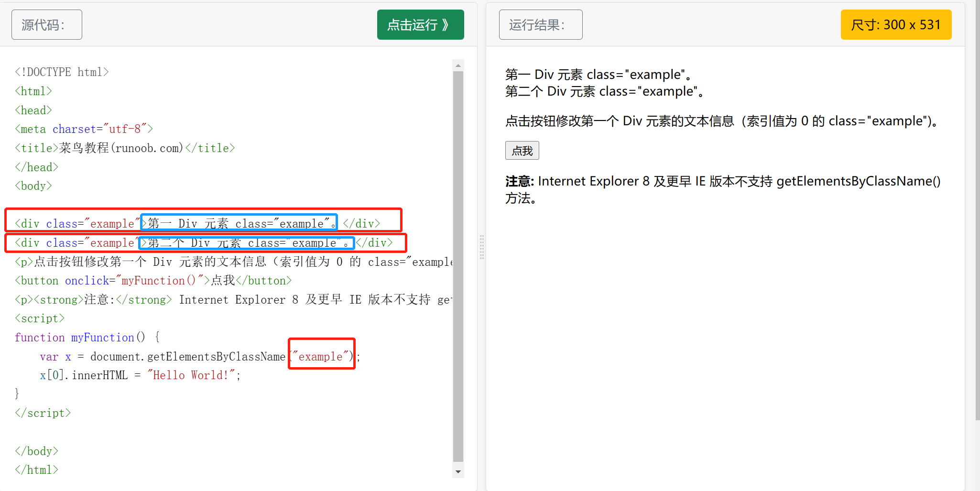The height and width of the screenshot is (491, 980).
Task: Click the splitter handle between code and result
Action: pos(481,247)
